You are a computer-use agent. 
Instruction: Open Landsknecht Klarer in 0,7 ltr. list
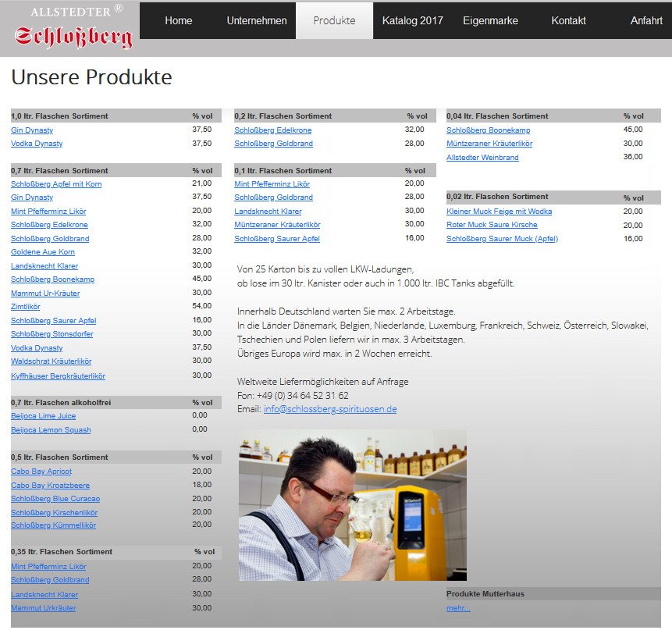(44, 266)
